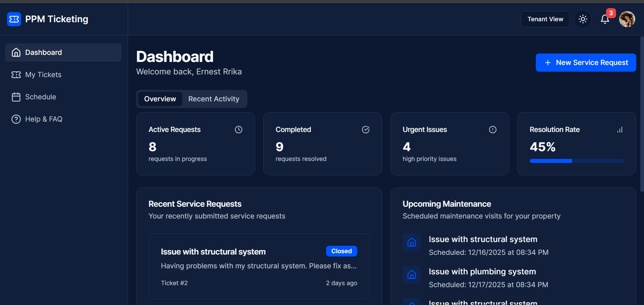Click the Urgent Issues value 4
The image size is (644, 305).
pyautogui.click(x=407, y=147)
